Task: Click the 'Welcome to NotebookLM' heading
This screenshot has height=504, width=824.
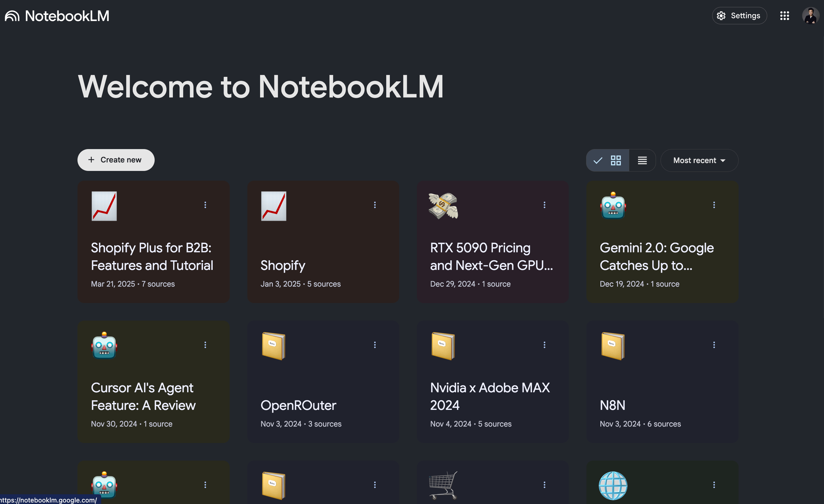Action: pos(260,87)
